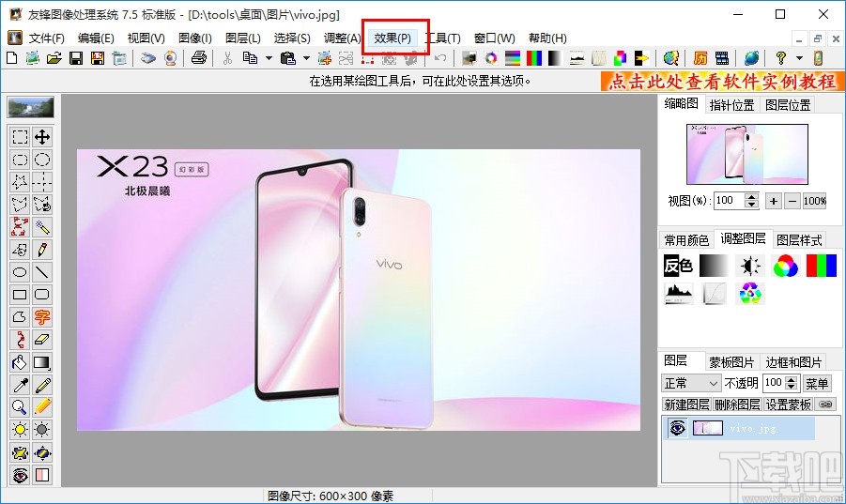Click the Print toolbar icon
This screenshot has height=504, width=846.
198,57
